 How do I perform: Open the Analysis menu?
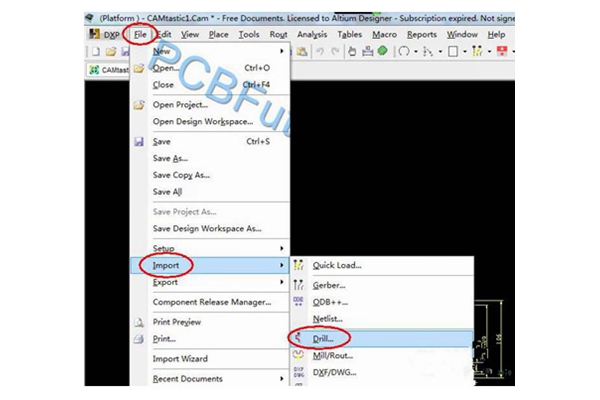tap(312, 34)
